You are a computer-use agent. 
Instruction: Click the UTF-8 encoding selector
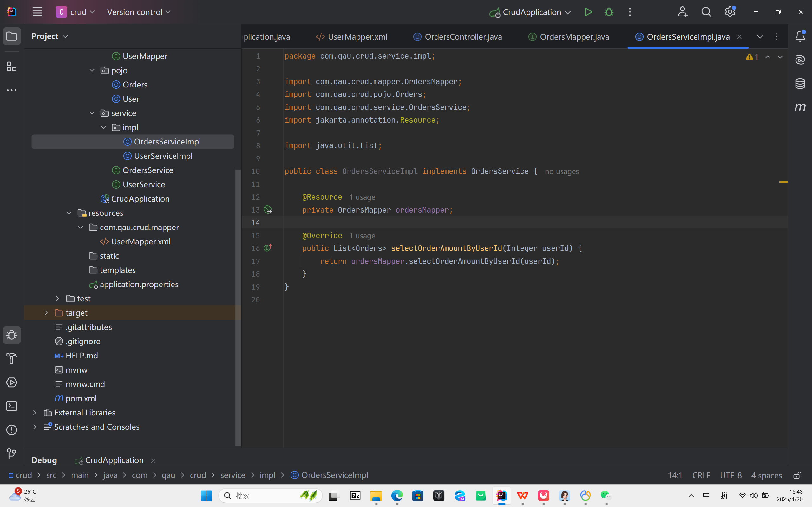pos(730,475)
